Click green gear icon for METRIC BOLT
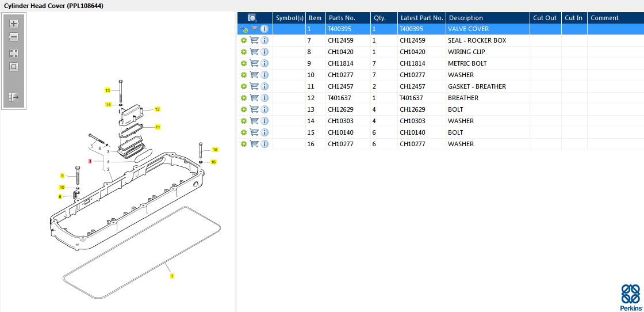Viewport: 644px width, 312px height. pos(243,63)
